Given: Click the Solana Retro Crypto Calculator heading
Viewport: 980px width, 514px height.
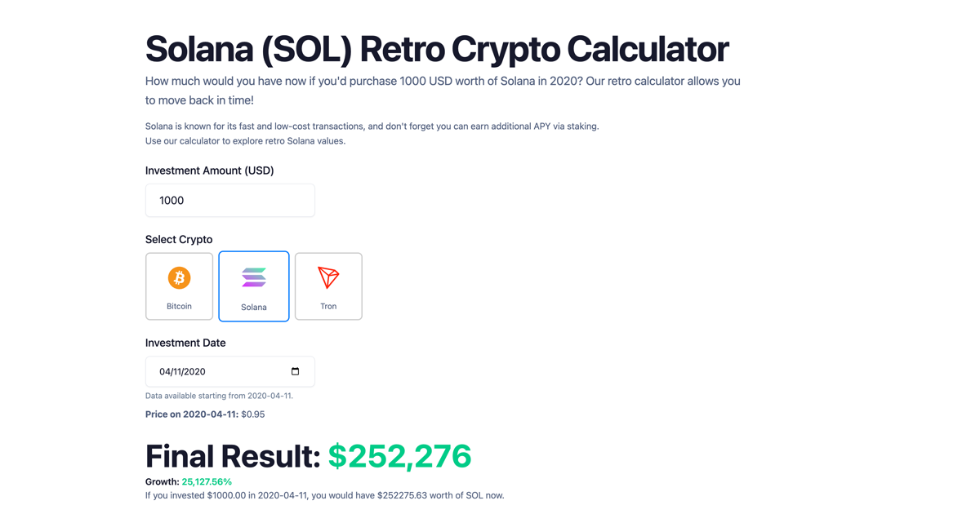Looking at the screenshot, I should [x=437, y=49].
